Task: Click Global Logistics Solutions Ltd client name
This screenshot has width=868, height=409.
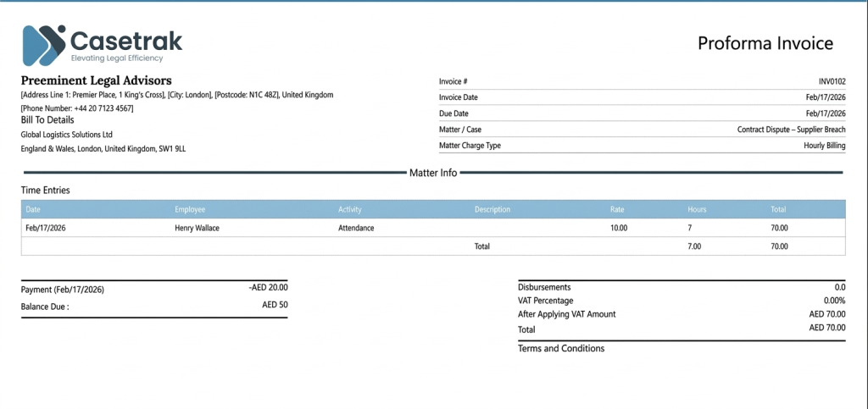Action: pos(67,135)
